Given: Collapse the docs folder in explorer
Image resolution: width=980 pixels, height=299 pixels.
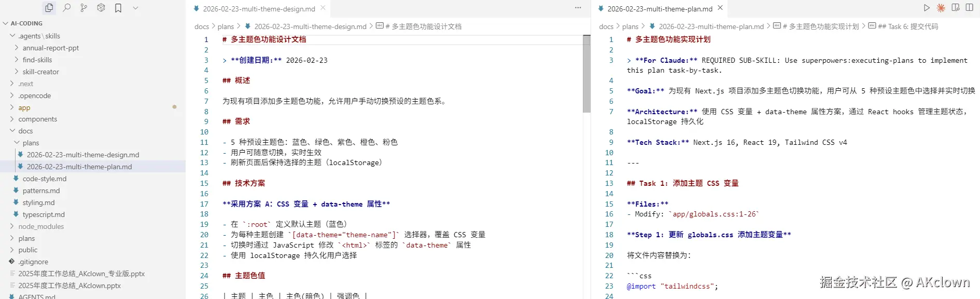Looking at the screenshot, I should click(12, 131).
